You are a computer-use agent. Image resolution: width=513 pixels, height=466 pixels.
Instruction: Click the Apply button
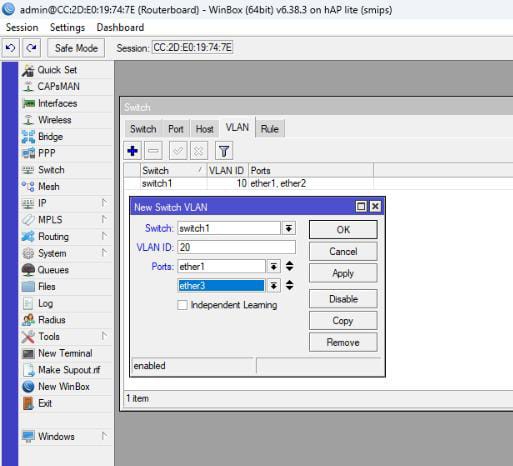pos(343,273)
